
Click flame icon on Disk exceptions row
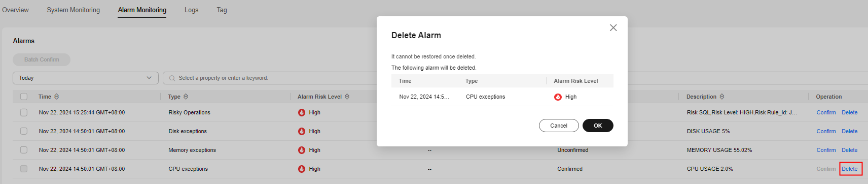[302, 131]
